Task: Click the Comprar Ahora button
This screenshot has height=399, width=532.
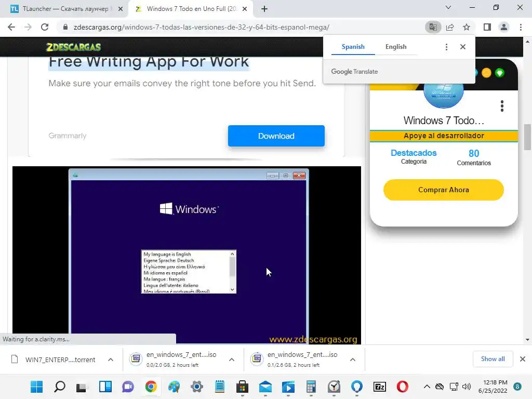Action: click(444, 190)
